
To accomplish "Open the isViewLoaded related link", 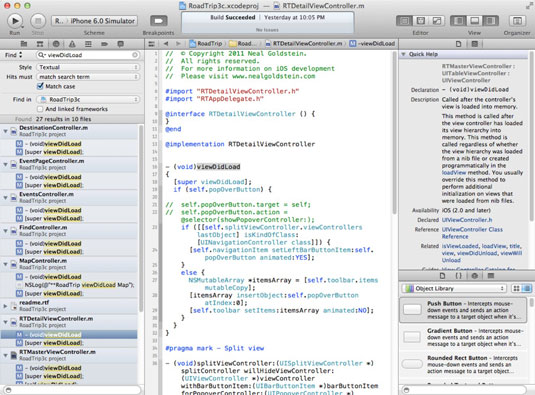I will (x=460, y=246).
